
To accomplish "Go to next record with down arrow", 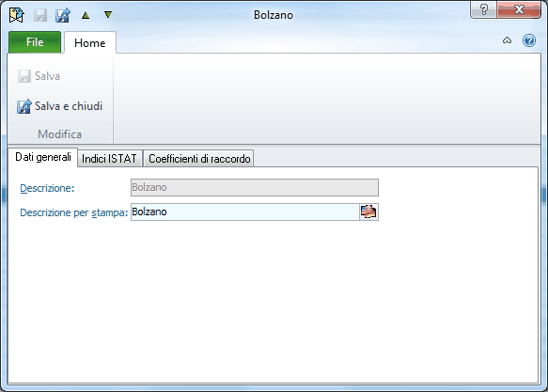I will coord(108,15).
